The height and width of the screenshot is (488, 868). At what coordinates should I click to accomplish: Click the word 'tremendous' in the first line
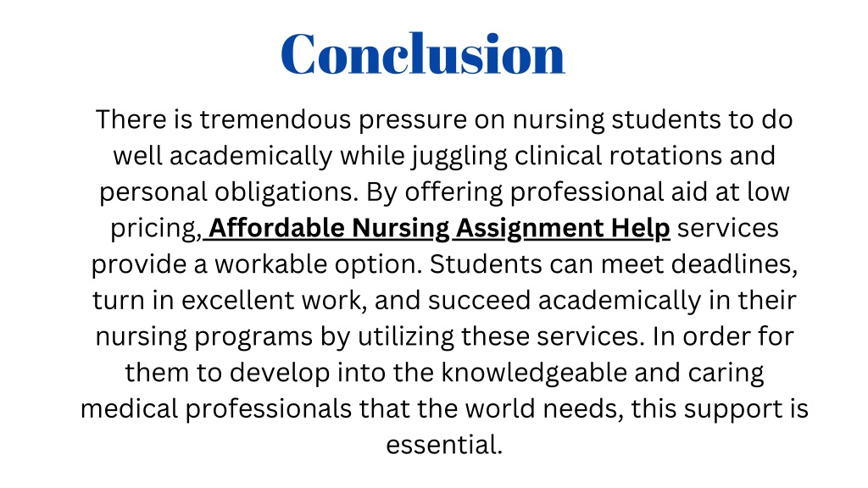click(275, 119)
